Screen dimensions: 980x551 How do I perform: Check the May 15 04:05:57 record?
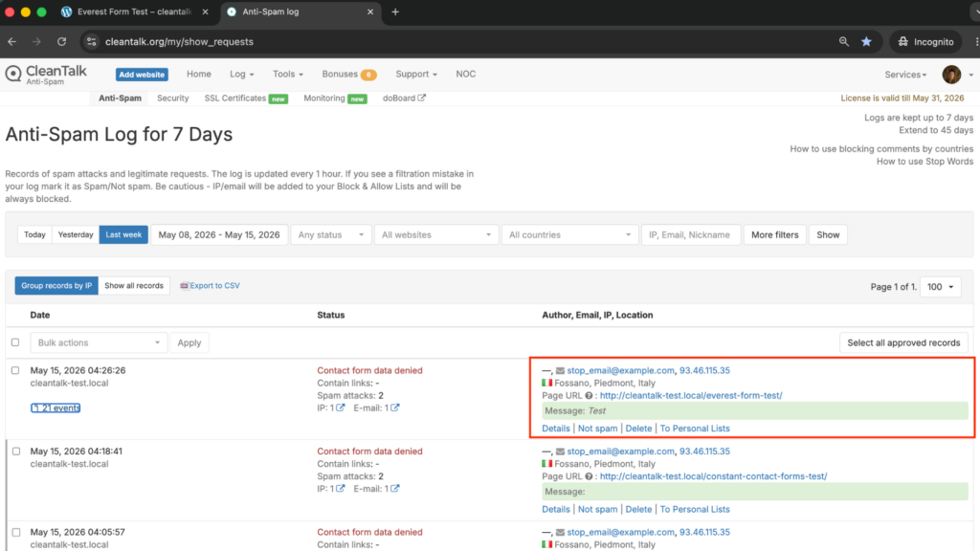[x=15, y=532]
